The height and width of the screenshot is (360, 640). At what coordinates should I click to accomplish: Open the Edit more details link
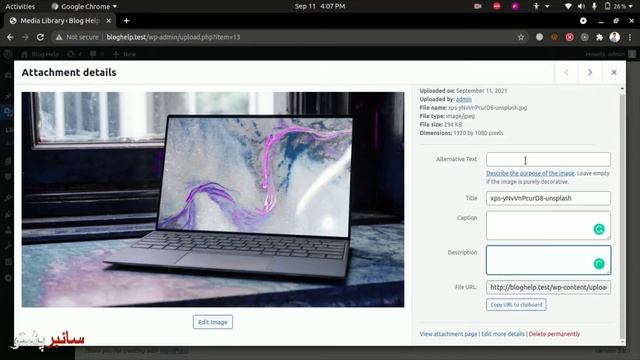tap(503, 334)
